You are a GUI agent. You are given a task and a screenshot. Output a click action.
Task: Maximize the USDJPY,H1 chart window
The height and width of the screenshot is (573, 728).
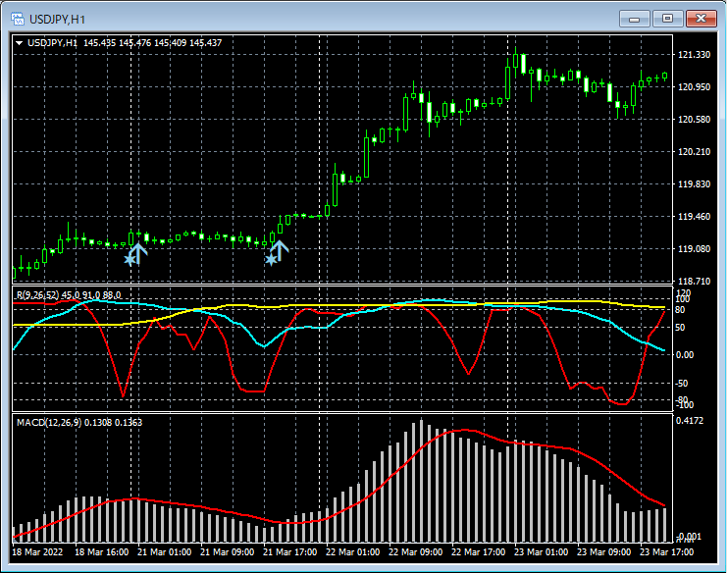pyautogui.click(x=668, y=18)
